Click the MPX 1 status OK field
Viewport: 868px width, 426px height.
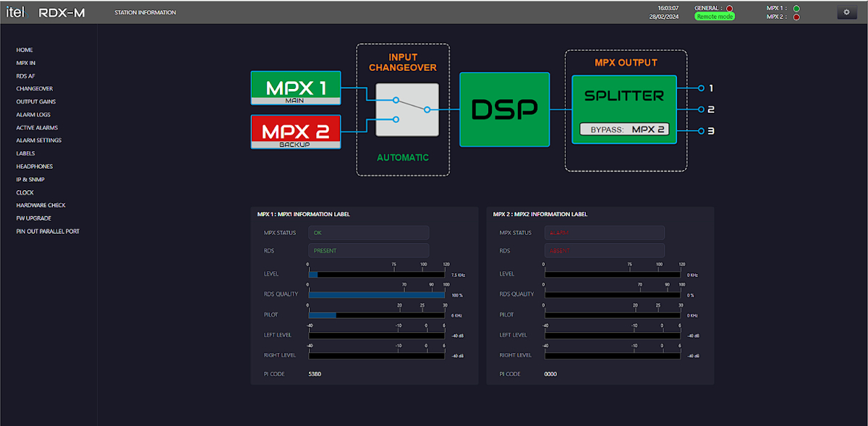pyautogui.click(x=369, y=233)
